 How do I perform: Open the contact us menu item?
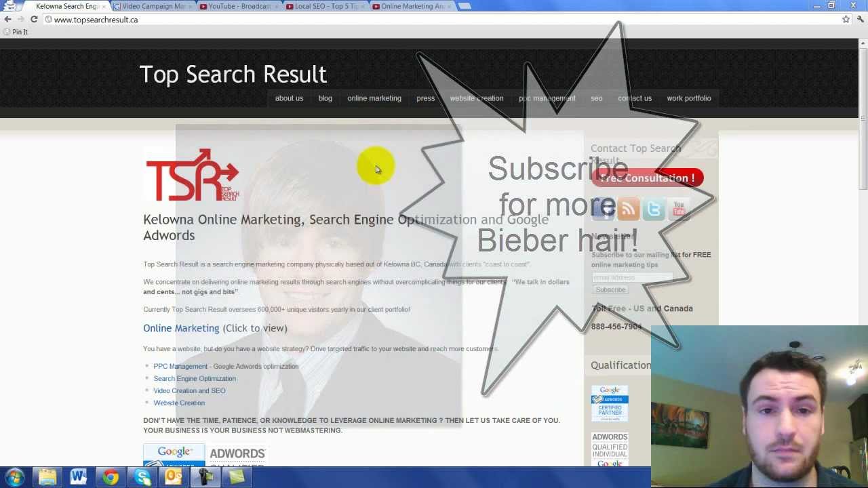pyautogui.click(x=635, y=98)
